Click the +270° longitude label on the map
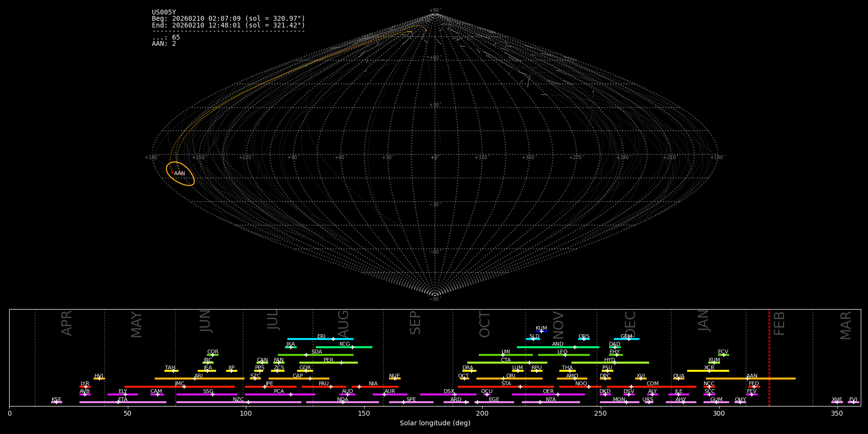Image resolution: width=868 pixels, height=434 pixels. pos(575,157)
